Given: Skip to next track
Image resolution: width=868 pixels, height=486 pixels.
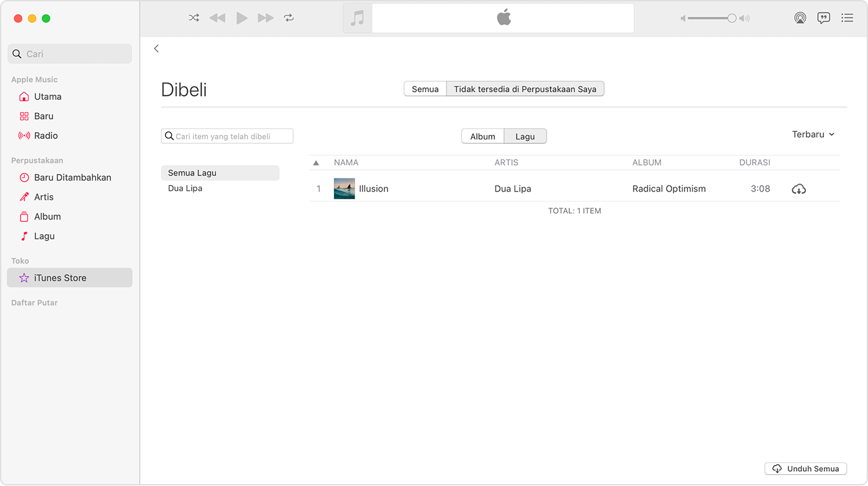Looking at the screenshot, I should 265,18.
